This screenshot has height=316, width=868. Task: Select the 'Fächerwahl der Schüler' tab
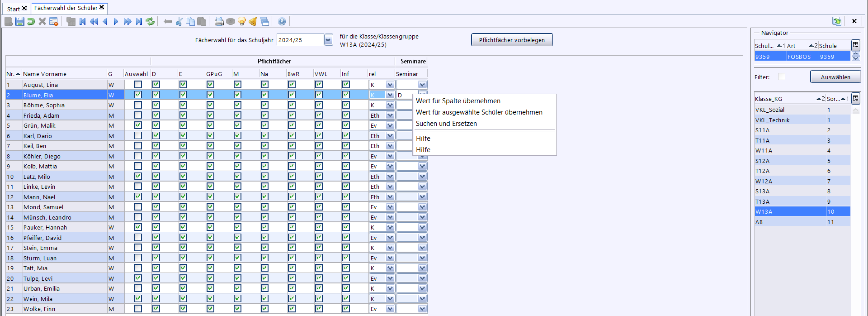(66, 8)
